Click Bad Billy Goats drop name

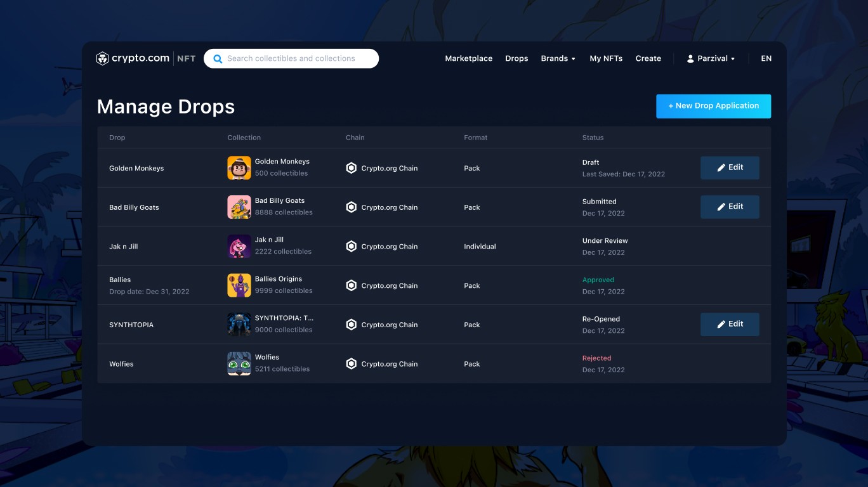134,207
